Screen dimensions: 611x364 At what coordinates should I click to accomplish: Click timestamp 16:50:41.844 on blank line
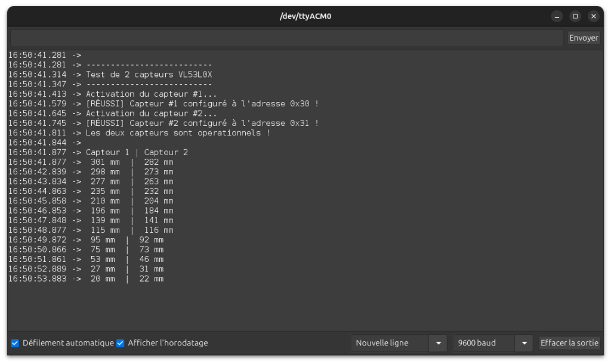pyautogui.click(x=38, y=143)
